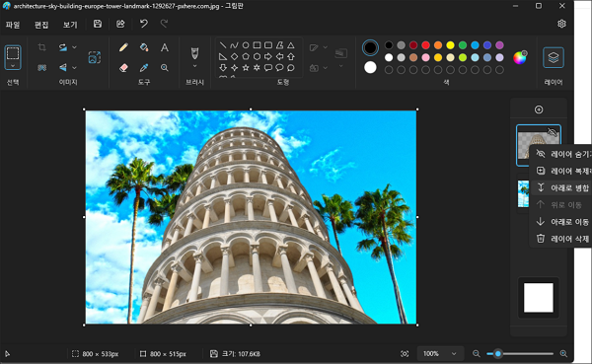Screen dimensions: 592x364
Task: Open the 보기 menu
Action: coord(70,25)
